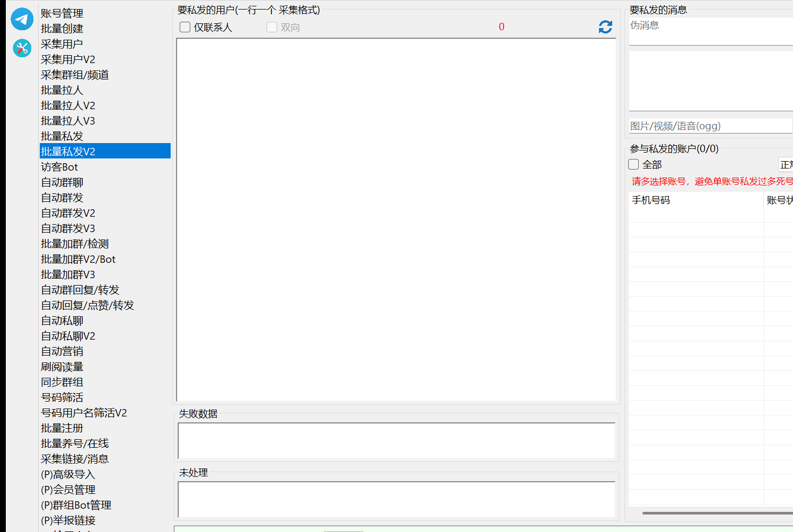The height and width of the screenshot is (532, 793).
Task: Click the blue refresh arrows icon
Action: click(605, 27)
